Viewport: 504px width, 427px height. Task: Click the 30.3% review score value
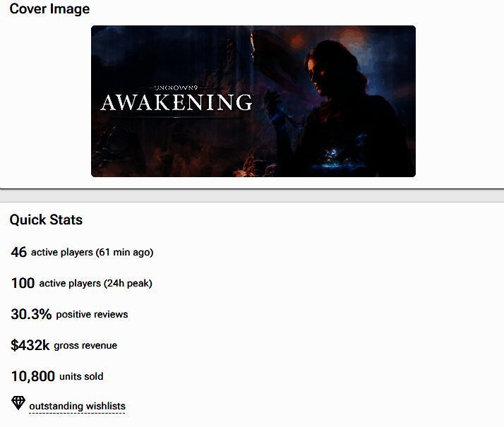click(x=31, y=314)
